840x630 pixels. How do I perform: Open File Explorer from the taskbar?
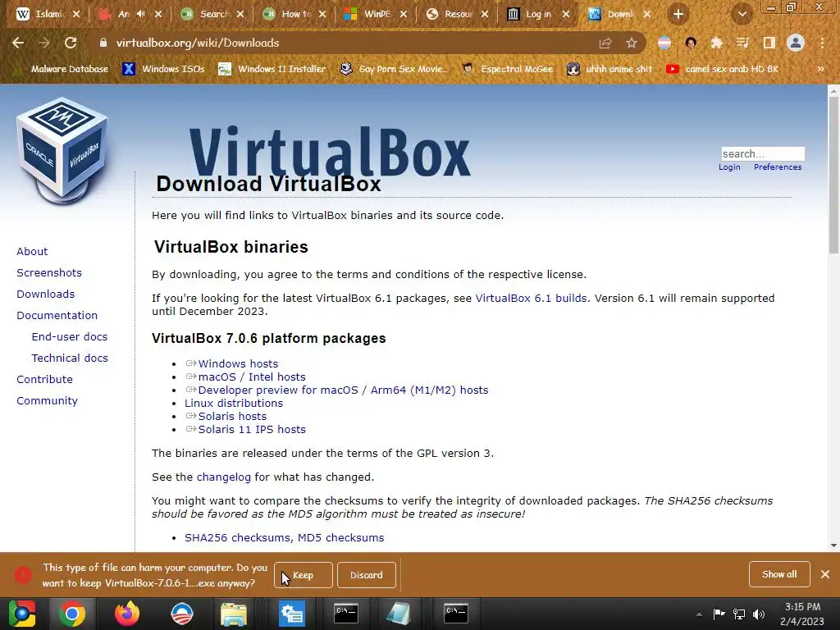point(234,614)
